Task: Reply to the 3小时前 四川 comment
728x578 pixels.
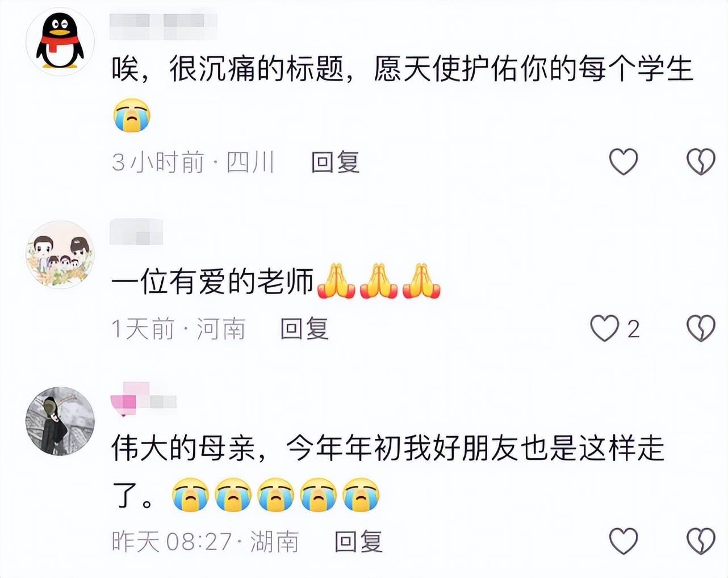Action: click(x=336, y=162)
